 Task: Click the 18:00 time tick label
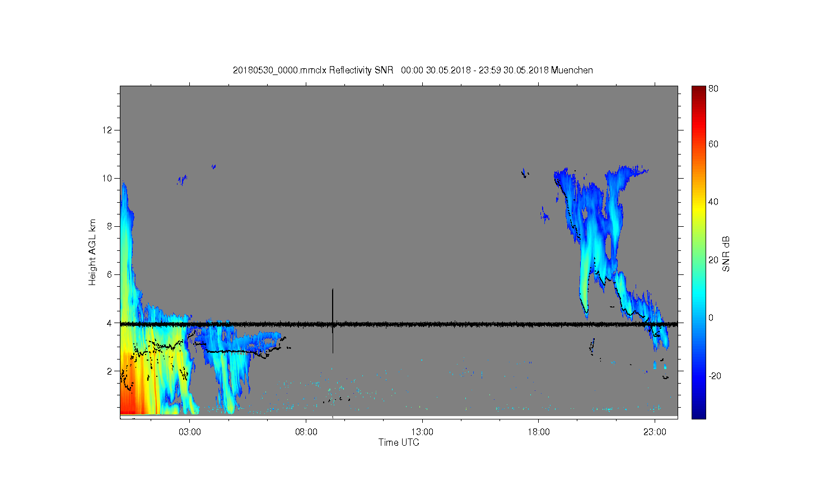coord(538,432)
